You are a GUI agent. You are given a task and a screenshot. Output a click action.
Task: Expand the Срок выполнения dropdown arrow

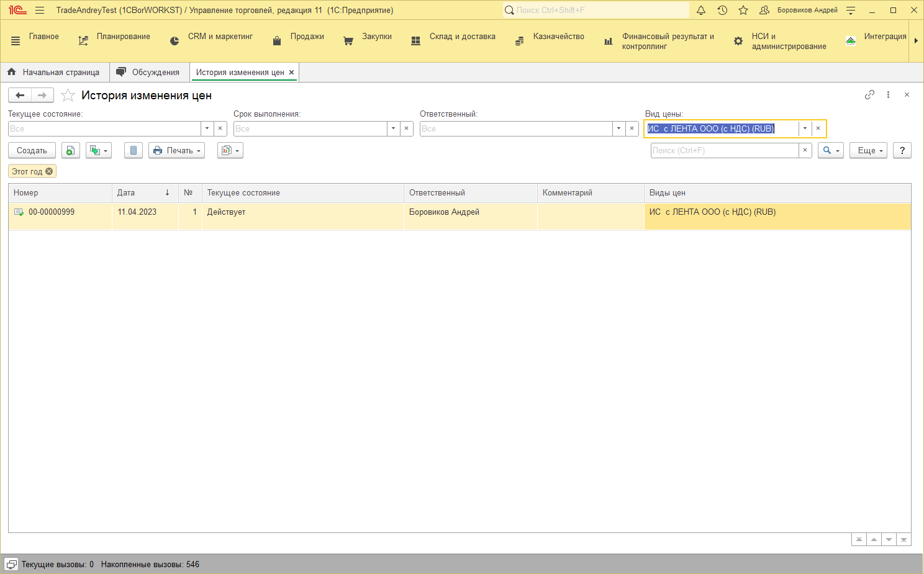pyautogui.click(x=393, y=128)
